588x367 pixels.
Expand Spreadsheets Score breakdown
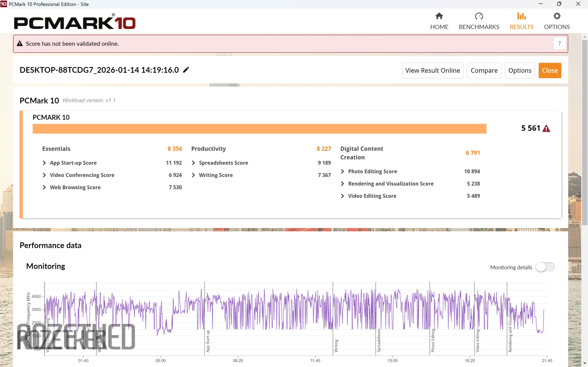click(193, 163)
